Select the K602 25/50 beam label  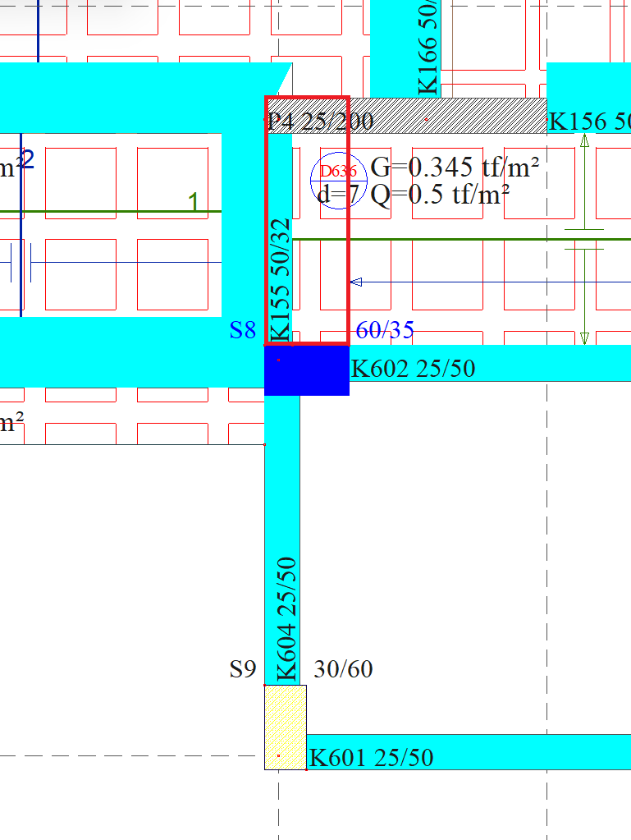413,369
